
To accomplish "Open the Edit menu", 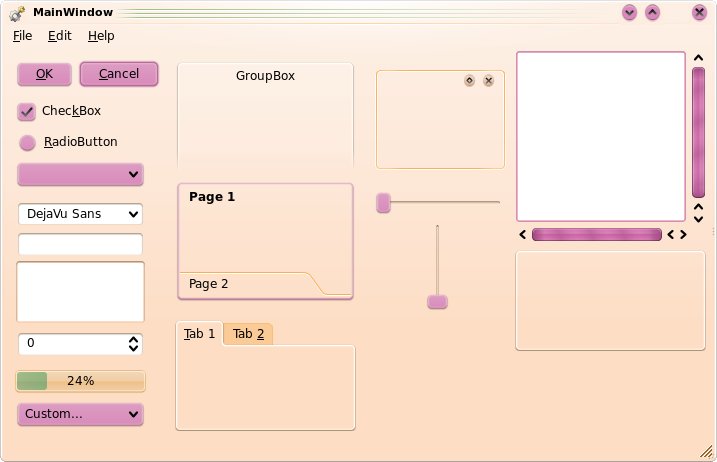I will tap(59, 36).
